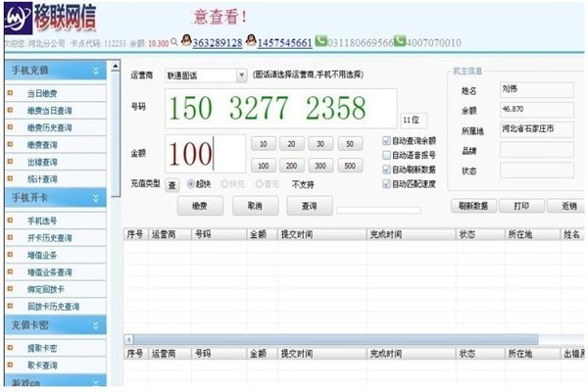Image resolution: width=588 pixels, height=392 pixels.
Task: Click the 返销 button
Action: (566, 206)
